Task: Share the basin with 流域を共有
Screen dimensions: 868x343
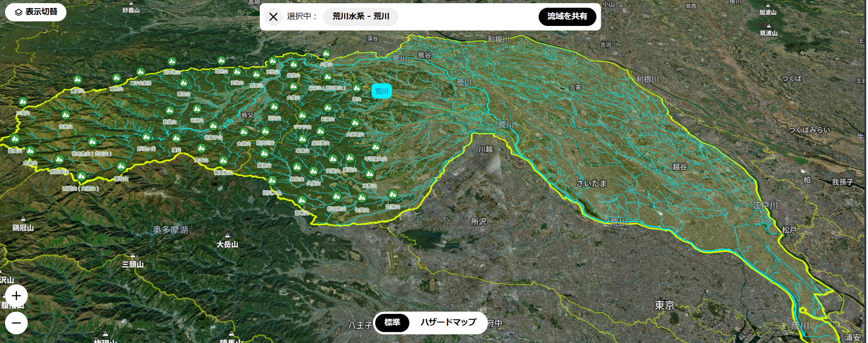Action: 567,16
